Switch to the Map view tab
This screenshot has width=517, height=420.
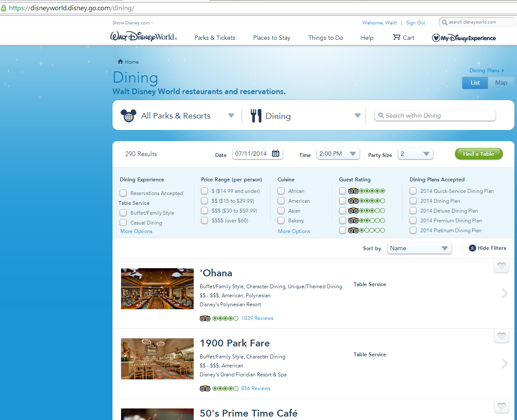501,83
